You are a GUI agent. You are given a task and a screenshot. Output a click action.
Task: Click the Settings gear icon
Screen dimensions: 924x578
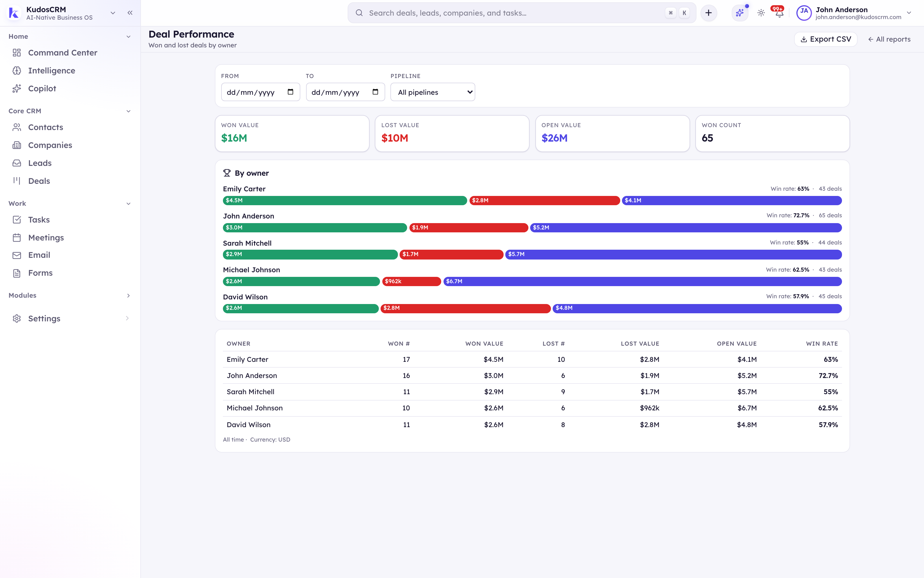click(x=17, y=318)
